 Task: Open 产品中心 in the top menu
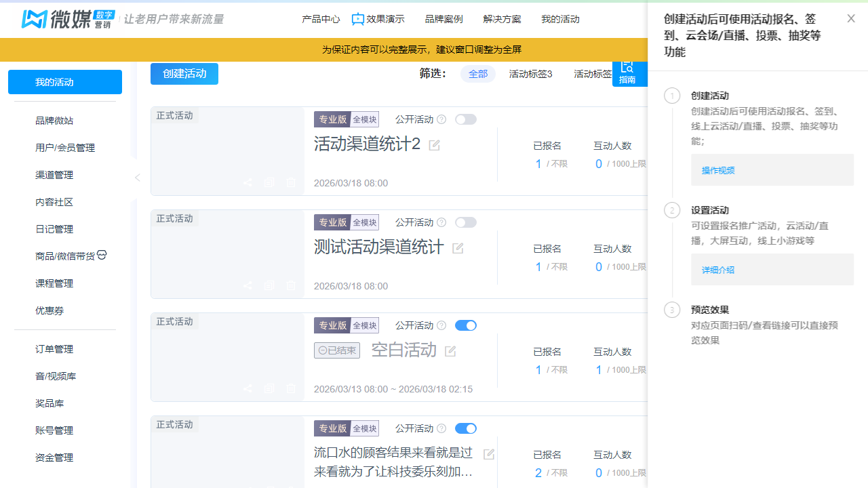(321, 19)
